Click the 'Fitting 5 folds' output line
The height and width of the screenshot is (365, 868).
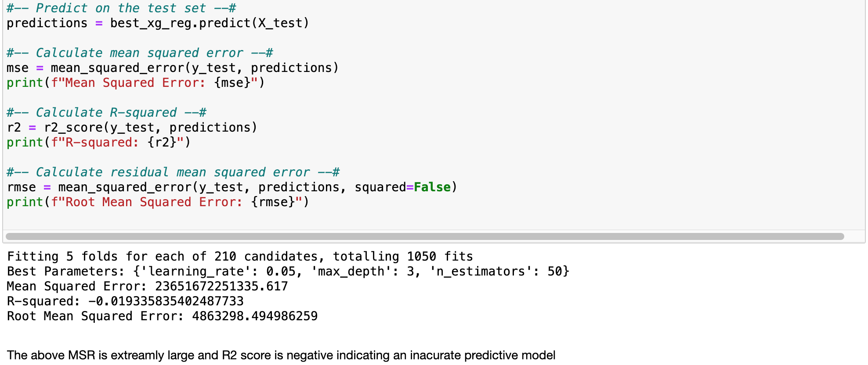(240, 257)
